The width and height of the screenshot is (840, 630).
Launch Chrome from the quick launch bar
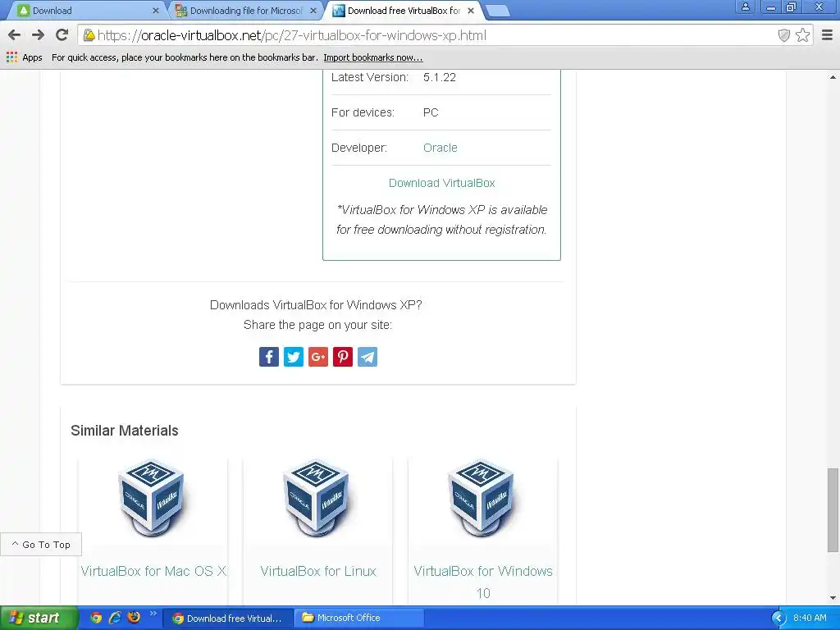click(x=96, y=618)
